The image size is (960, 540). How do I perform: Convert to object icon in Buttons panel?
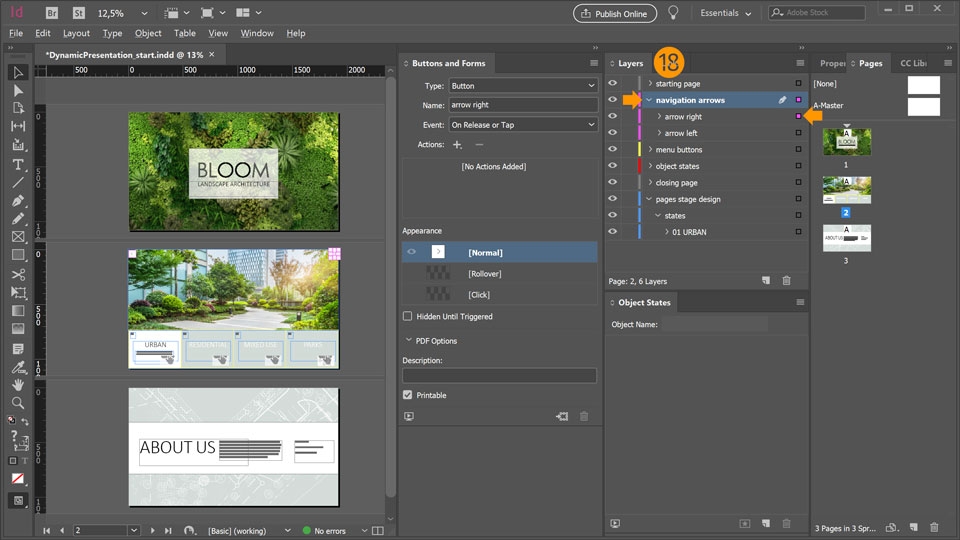click(x=562, y=416)
